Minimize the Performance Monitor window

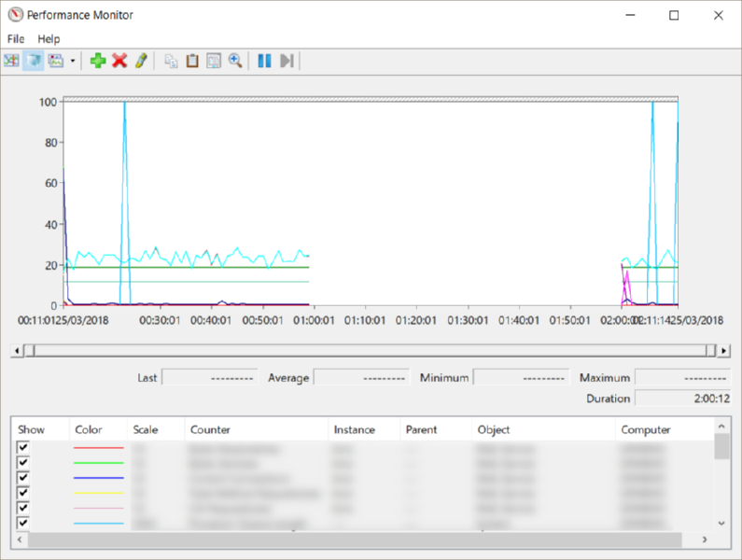[x=630, y=15]
